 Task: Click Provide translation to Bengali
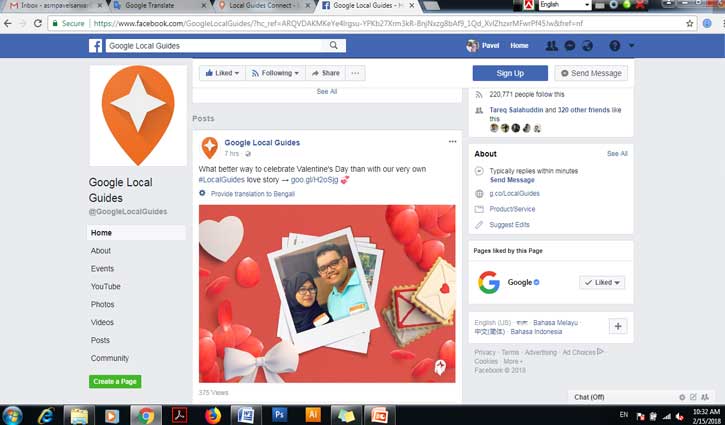tap(252, 194)
